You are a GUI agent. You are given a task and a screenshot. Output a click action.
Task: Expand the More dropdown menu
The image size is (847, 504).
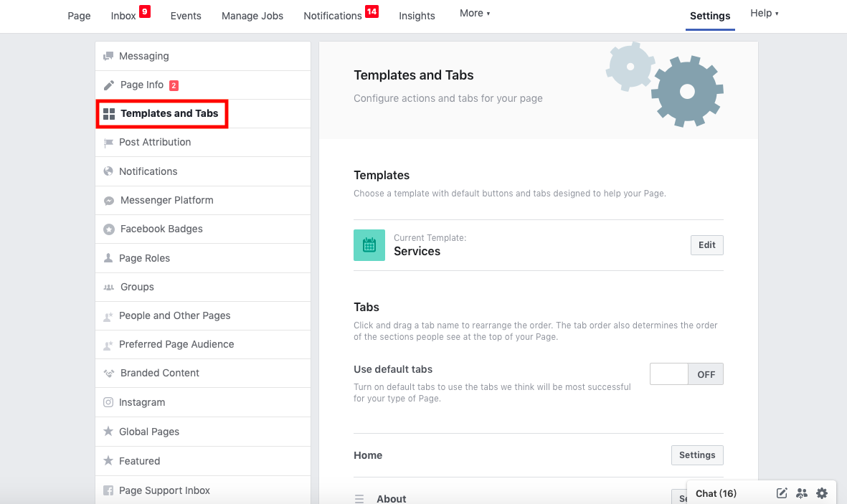click(x=475, y=14)
